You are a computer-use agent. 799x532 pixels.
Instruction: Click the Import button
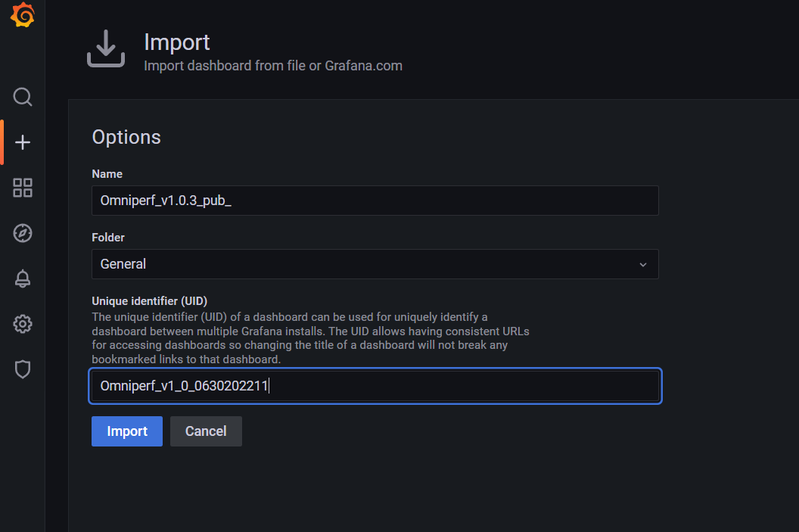click(x=126, y=431)
